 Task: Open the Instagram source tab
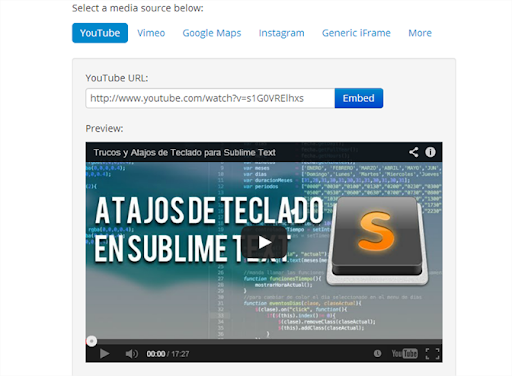click(x=281, y=33)
